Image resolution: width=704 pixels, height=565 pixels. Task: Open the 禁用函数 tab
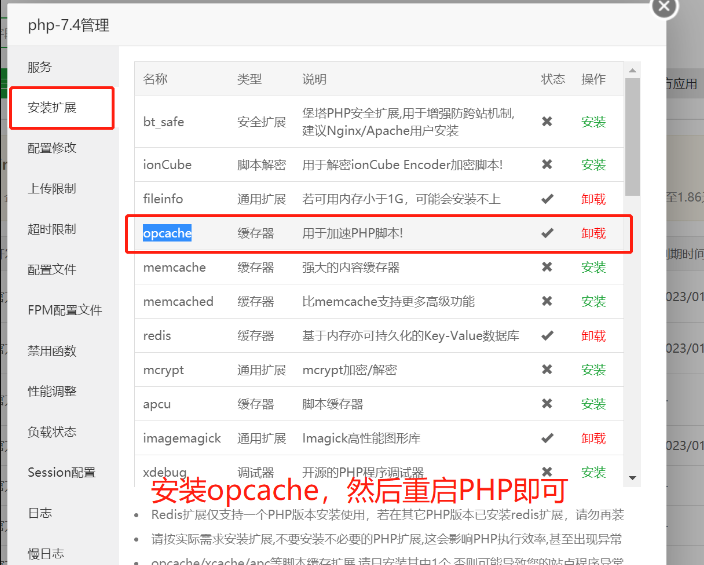tap(52, 350)
